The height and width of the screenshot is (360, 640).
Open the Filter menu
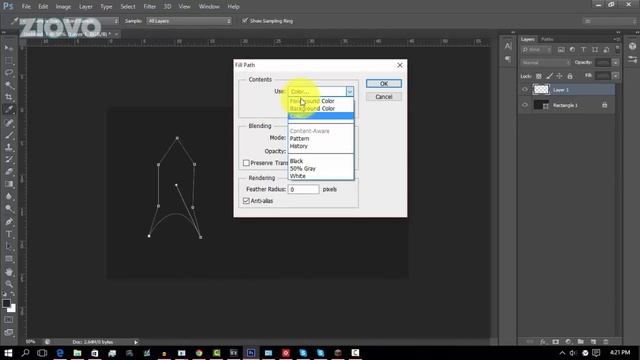point(149,7)
